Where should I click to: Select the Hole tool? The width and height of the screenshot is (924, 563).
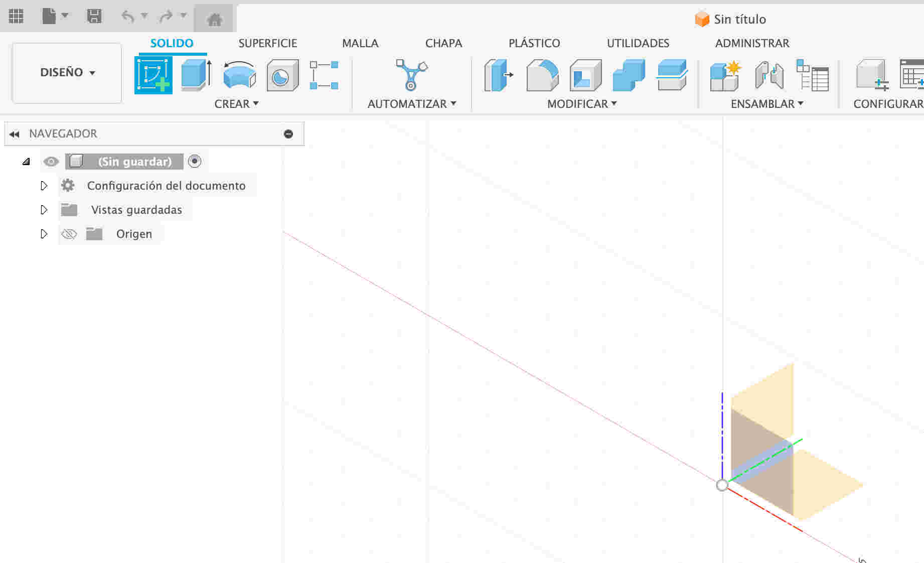tap(282, 75)
